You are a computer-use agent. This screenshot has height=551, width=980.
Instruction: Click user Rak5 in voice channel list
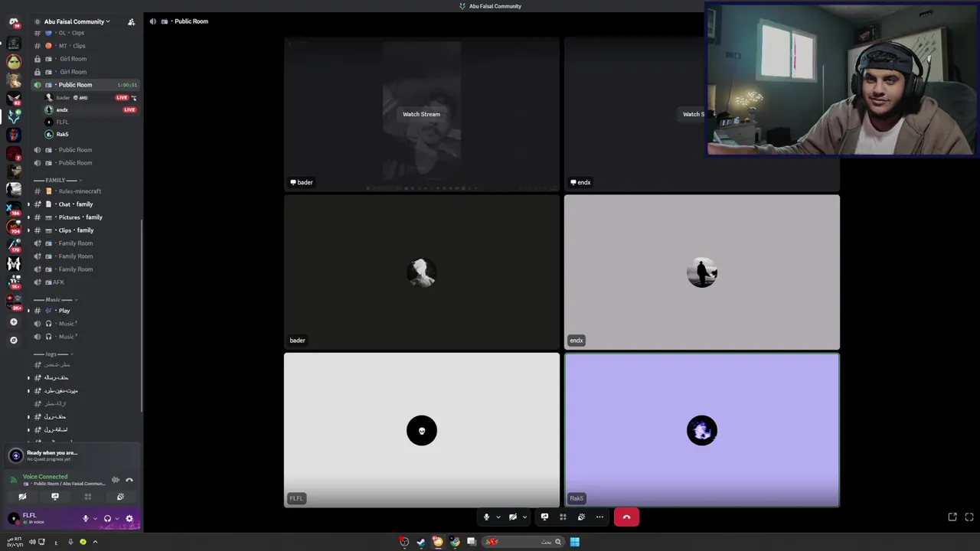[x=90, y=134]
